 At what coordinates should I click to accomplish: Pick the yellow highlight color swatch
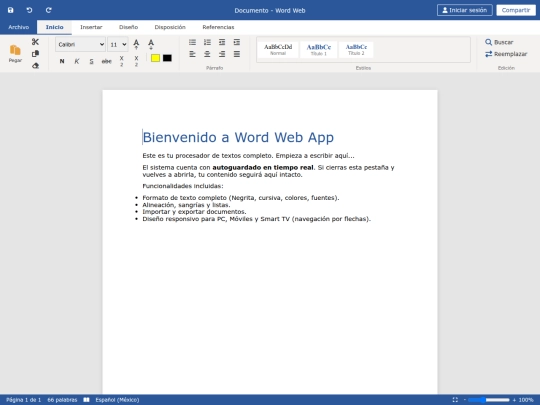(x=155, y=58)
